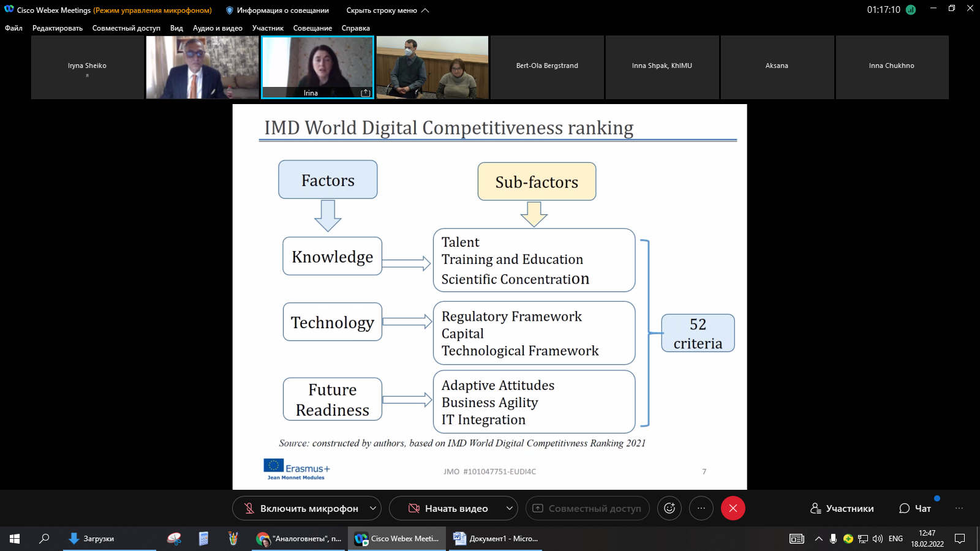This screenshot has width=980, height=551.
Task: Open Загрузки window from taskbar
Action: (110, 539)
